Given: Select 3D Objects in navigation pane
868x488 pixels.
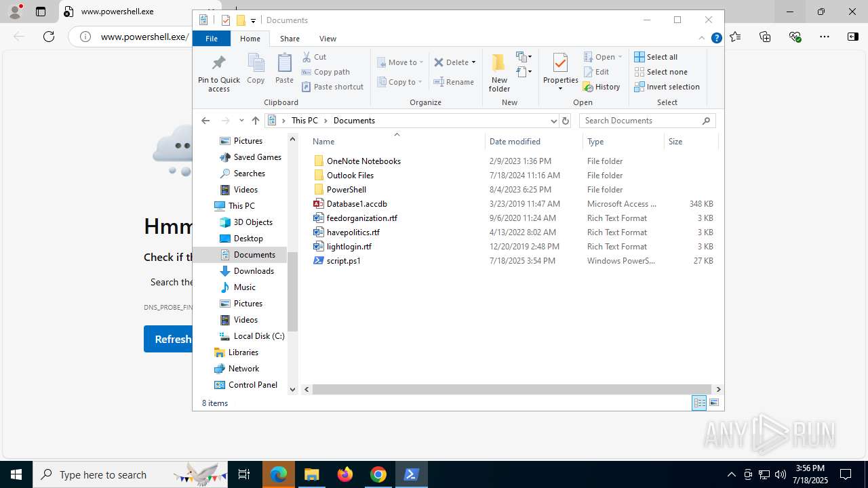Looking at the screenshot, I should [253, 222].
